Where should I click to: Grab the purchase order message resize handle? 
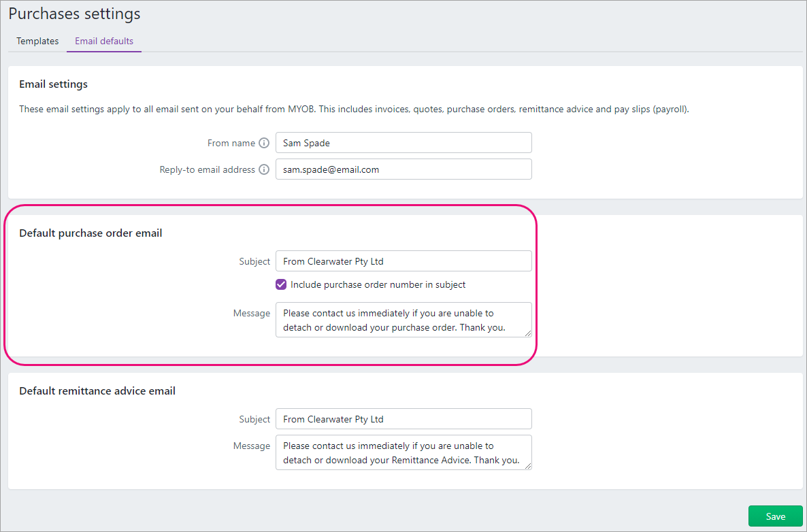[x=528, y=333]
